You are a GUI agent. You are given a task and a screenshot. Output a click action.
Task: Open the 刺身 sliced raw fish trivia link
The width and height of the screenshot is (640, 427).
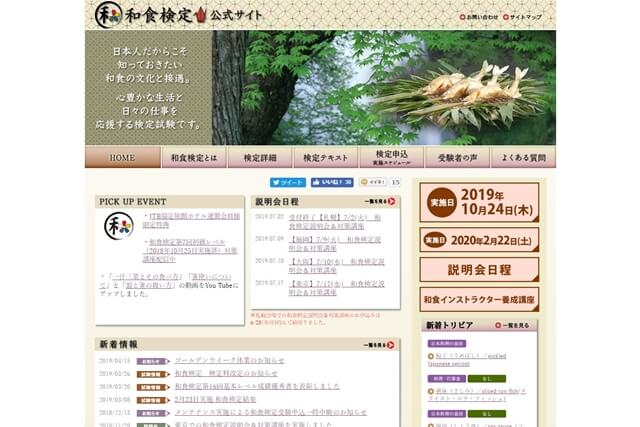pos(477,395)
